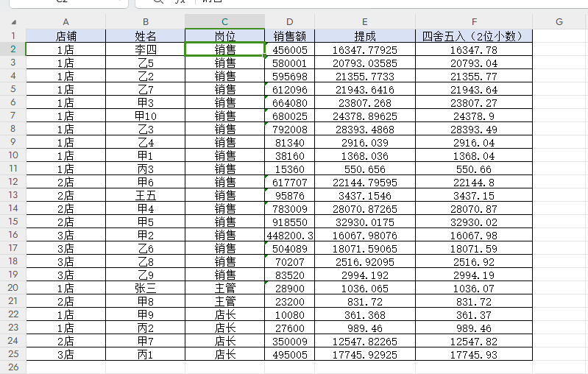The width and height of the screenshot is (588, 374).
Task: Select column F header
Action: 474,22
